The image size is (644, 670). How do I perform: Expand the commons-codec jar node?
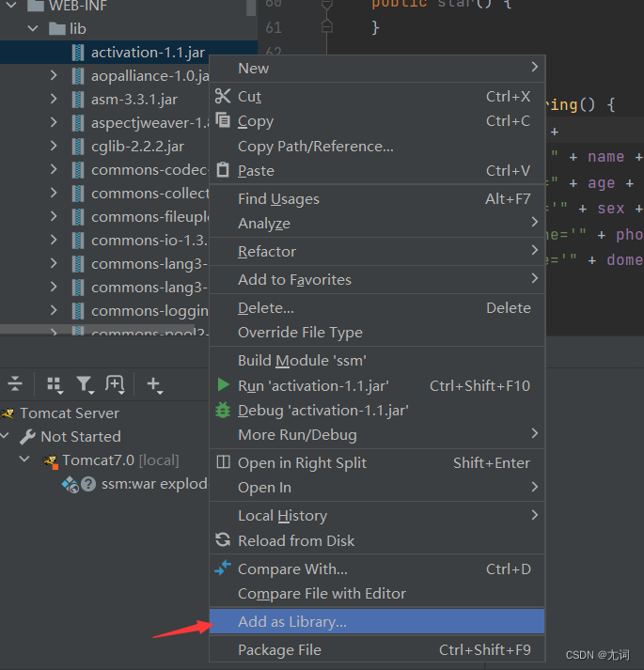pos(54,170)
